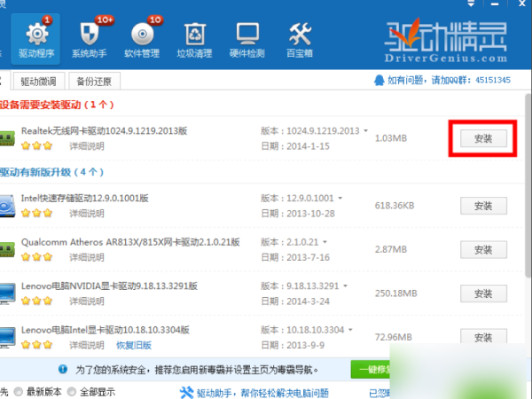Minimize the DriverGenius window

(495, 4)
